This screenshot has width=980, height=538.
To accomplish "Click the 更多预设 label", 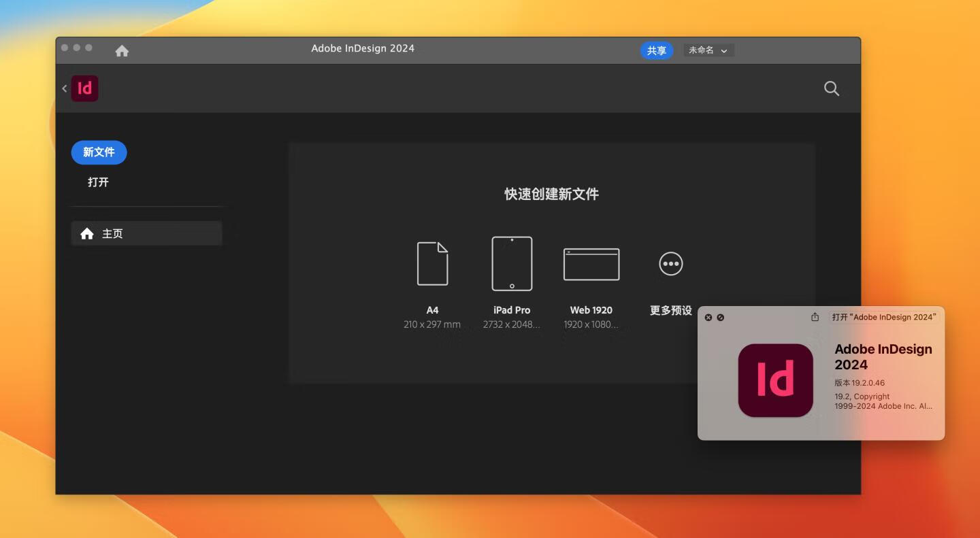I will (x=671, y=310).
